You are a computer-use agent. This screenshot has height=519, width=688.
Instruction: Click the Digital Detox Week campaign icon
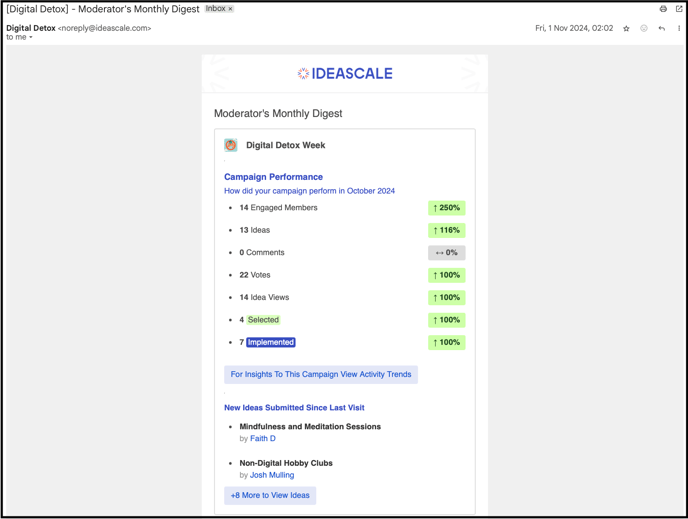231,145
